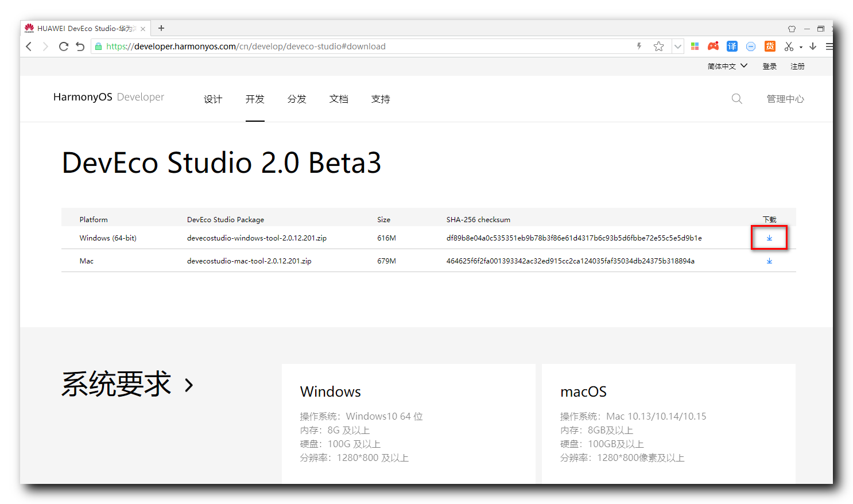
Task: Click devecostudio-mac-tool-2.0.12.201.zip text
Action: [249, 261]
